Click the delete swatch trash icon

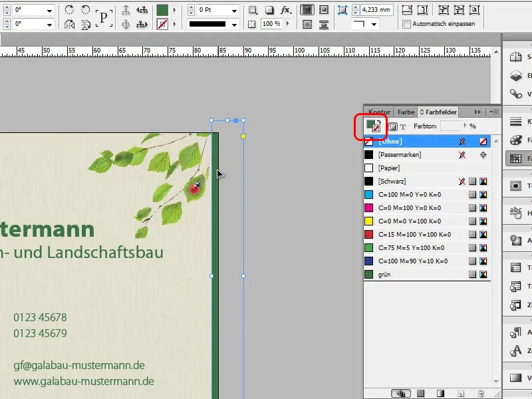480,394
